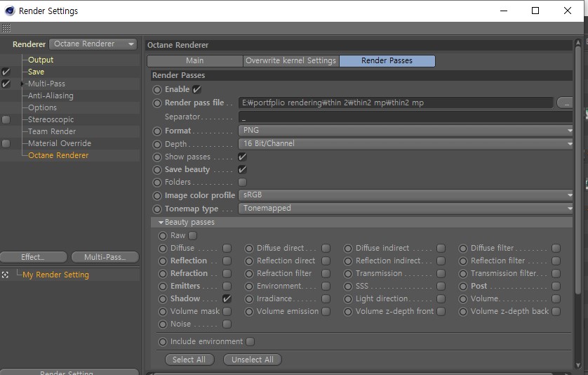The image size is (588, 375).
Task: Click the animation circle beside Render pass file
Action: pyautogui.click(x=157, y=103)
